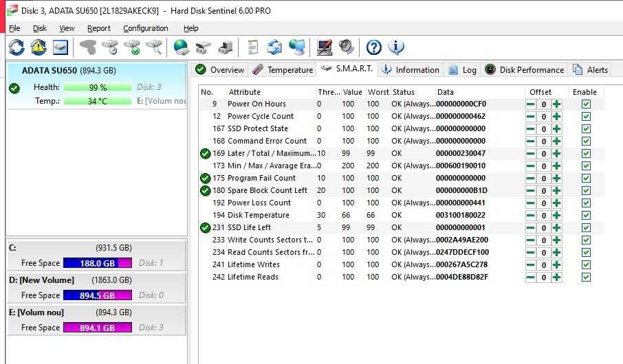Increase offset for Lifetime Writes
The image size is (623, 364).
click(557, 265)
